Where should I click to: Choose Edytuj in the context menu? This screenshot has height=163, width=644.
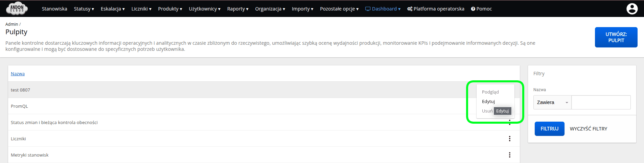coord(488,101)
